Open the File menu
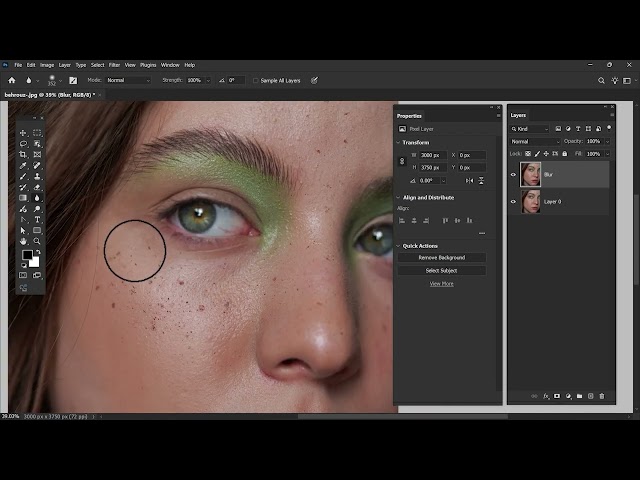Image resolution: width=640 pixels, height=480 pixels. tap(18, 65)
